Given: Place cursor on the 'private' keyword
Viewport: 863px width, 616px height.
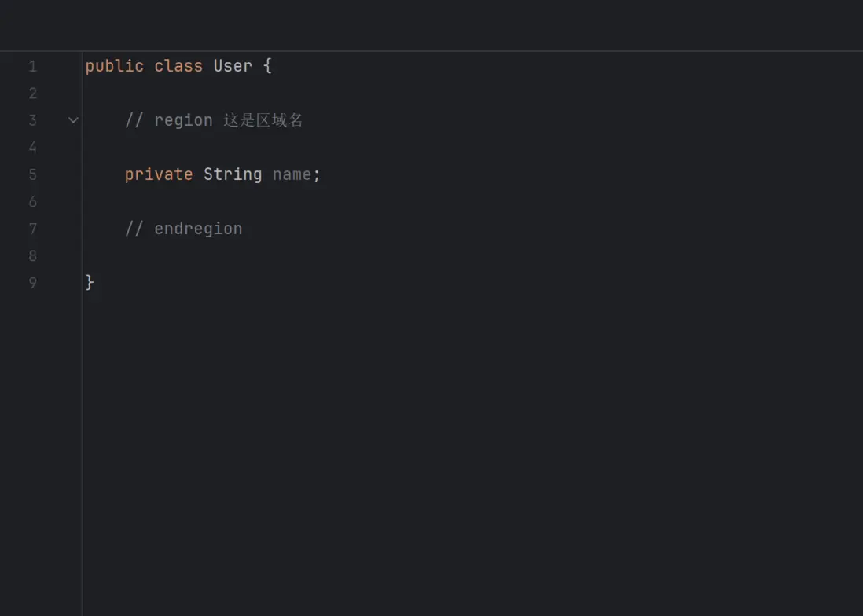Looking at the screenshot, I should click(x=158, y=174).
